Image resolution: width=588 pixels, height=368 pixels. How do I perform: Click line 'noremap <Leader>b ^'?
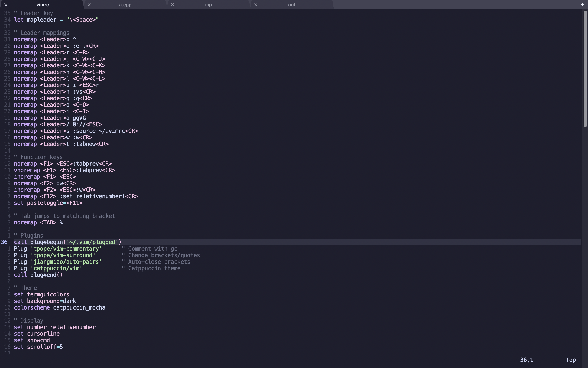click(x=45, y=39)
